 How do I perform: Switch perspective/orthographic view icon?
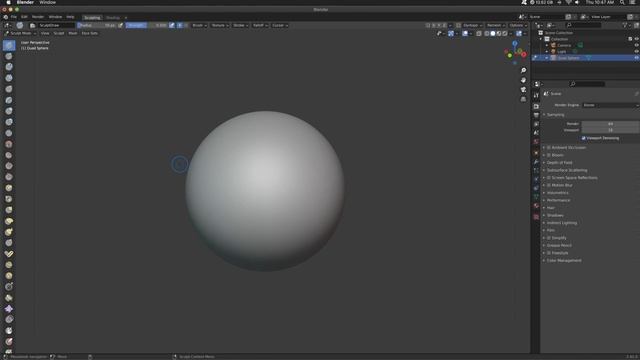523,99
